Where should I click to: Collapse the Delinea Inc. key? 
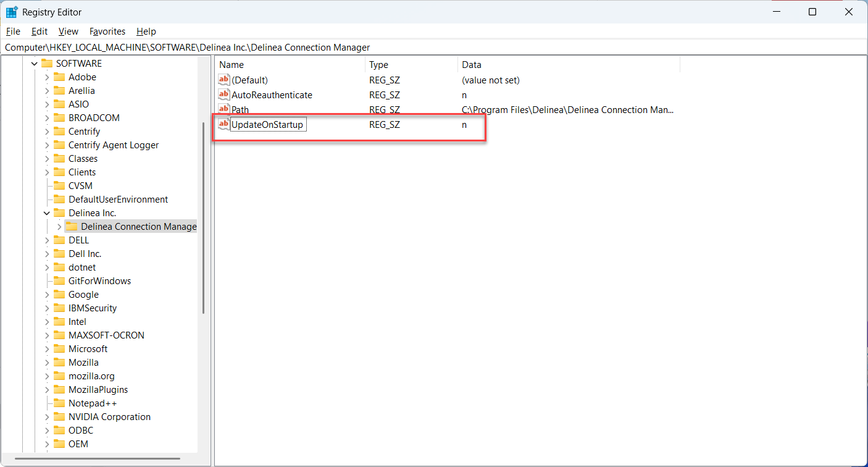47,213
